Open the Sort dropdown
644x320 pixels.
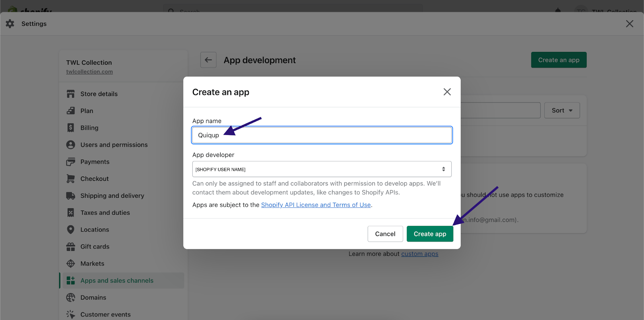tap(562, 111)
